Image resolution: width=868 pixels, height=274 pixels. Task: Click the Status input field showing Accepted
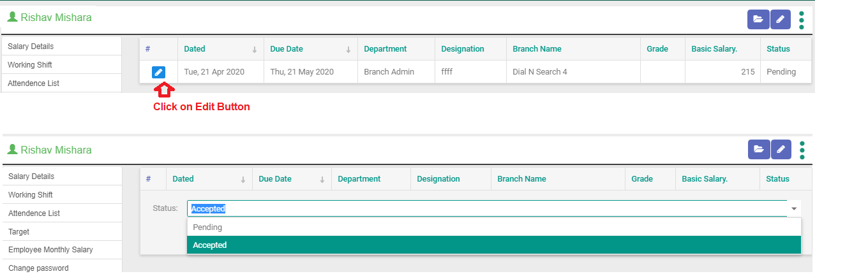485,209
